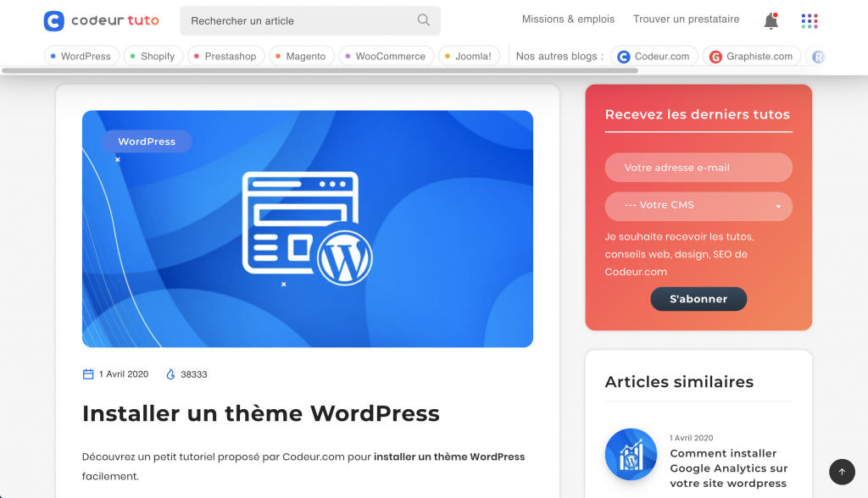Click the WordPress featured article image

(308, 229)
